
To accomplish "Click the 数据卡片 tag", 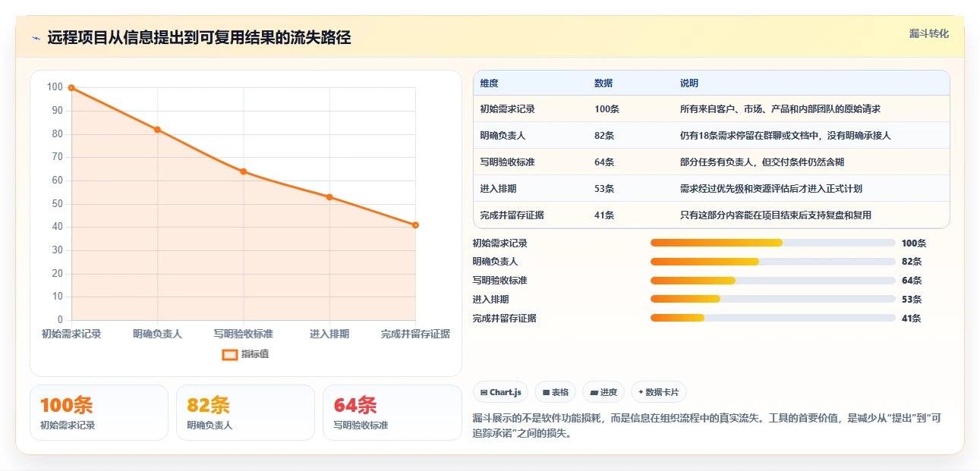I will click(x=659, y=392).
